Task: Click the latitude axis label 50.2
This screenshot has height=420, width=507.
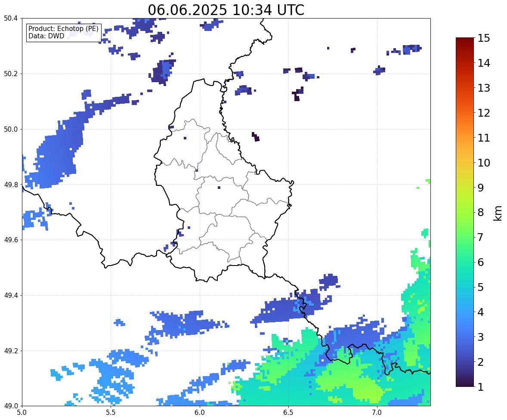Action: (x=10, y=74)
